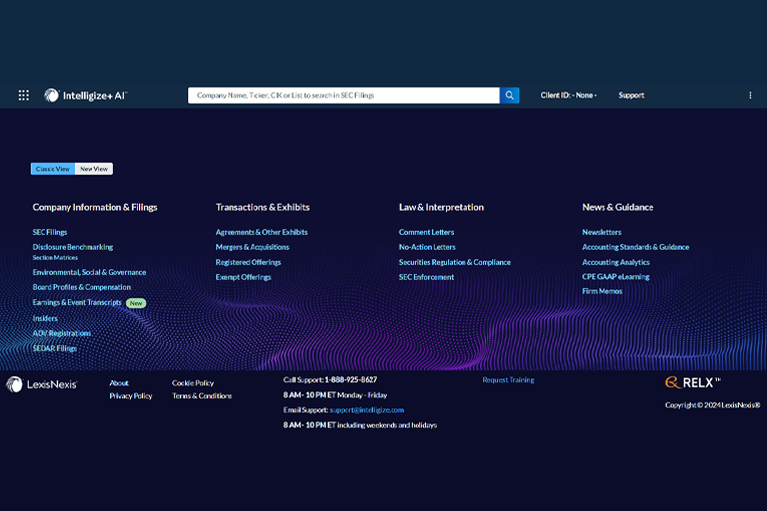Open the Client ID selector
The width and height of the screenshot is (767, 511).
[x=568, y=95]
